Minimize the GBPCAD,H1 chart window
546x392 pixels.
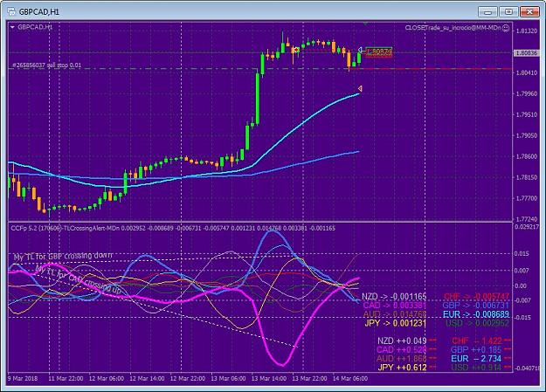[487, 12]
